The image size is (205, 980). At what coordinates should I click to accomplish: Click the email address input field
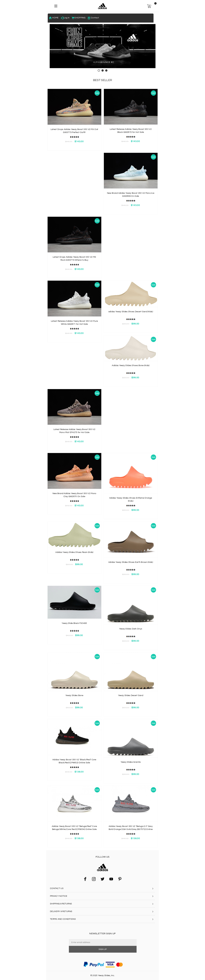click(x=102, y=942)
